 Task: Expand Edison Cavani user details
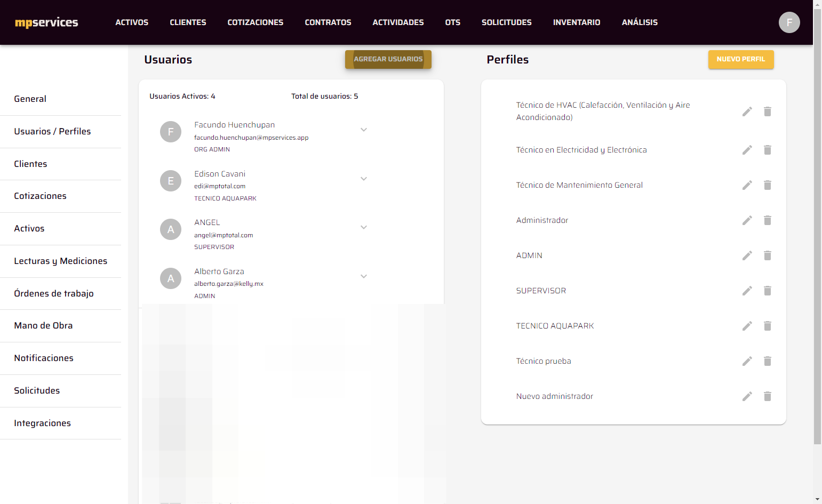tap(364, 179)
